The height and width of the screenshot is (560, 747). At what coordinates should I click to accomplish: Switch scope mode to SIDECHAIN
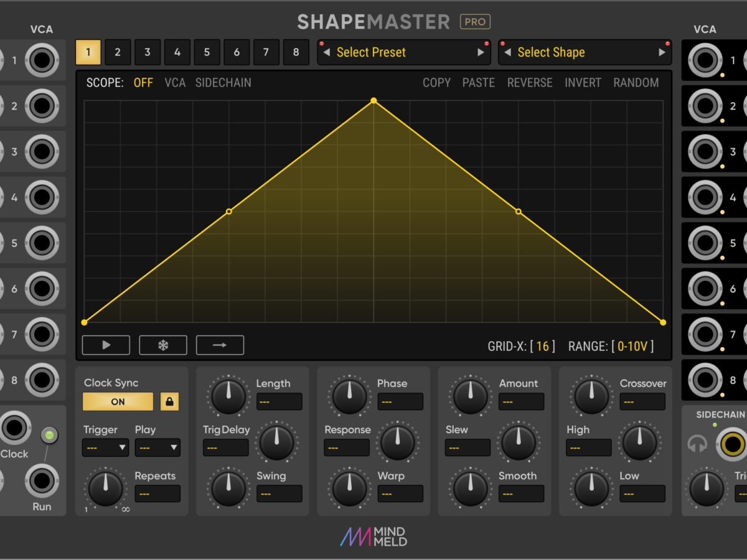[223, 83]
